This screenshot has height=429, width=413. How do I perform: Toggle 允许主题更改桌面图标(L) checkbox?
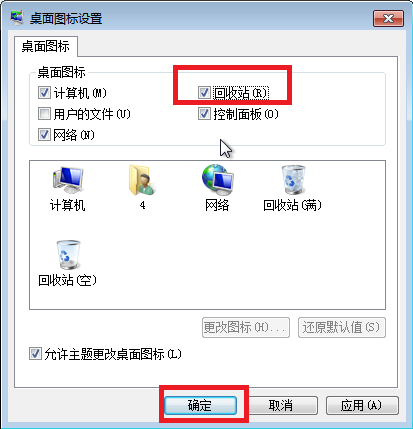point(35,354)
